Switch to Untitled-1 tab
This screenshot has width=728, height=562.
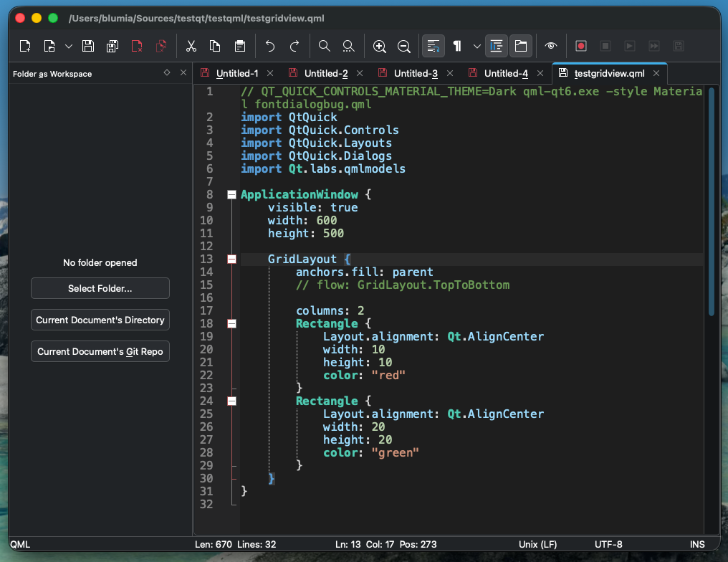pyautogui.click(x=236, y=73)
